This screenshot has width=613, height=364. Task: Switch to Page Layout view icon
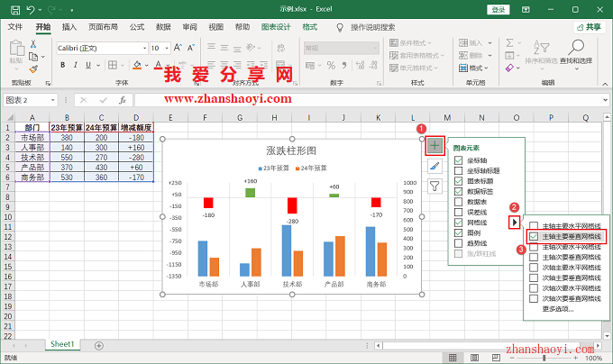click(x=474, y=358)
